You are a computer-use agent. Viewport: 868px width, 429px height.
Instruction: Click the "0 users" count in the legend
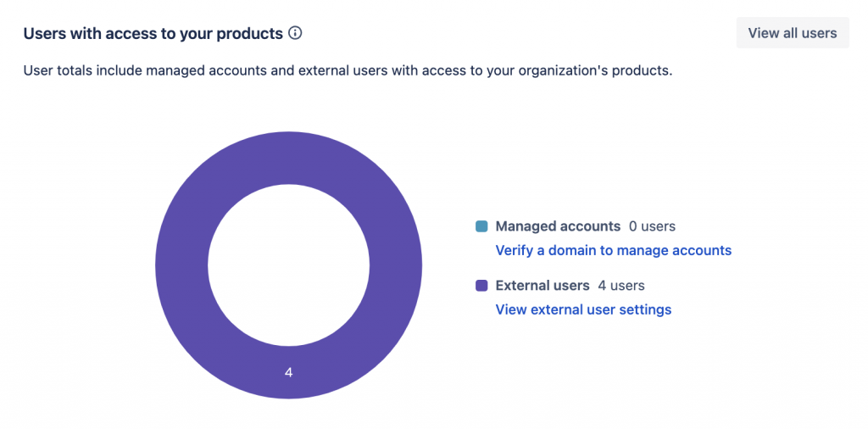click(652, 226)
